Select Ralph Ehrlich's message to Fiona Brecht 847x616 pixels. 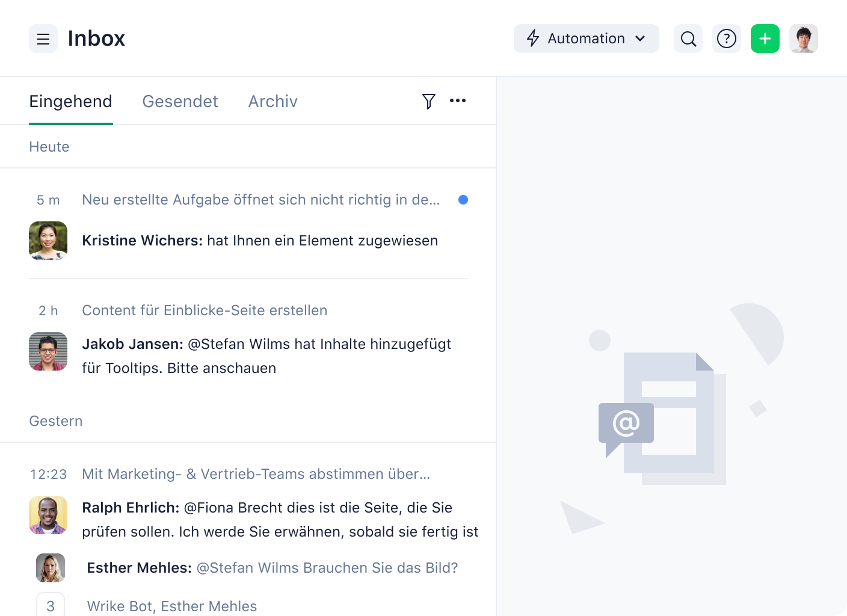(280, 520)
